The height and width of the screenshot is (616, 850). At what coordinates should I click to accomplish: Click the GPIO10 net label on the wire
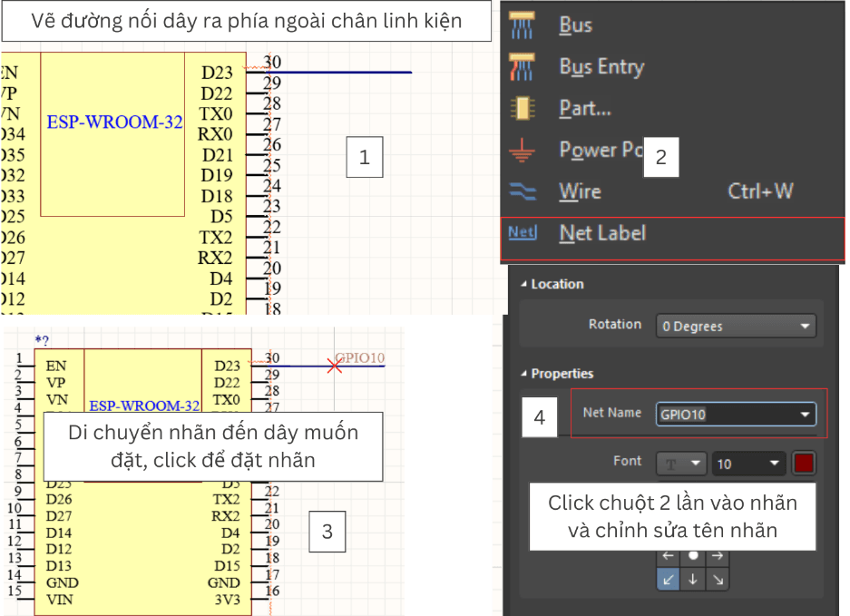pos(360,357)
